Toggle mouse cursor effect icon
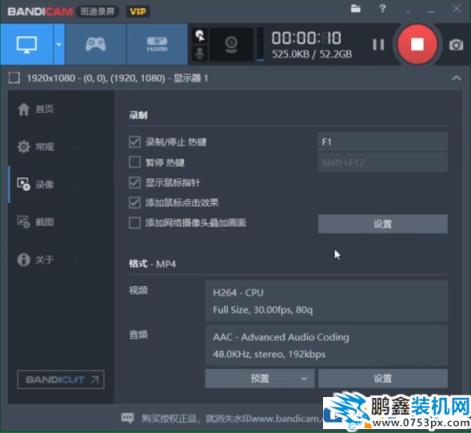This screenshot has height=433, width=471. (x=200, y=36)
